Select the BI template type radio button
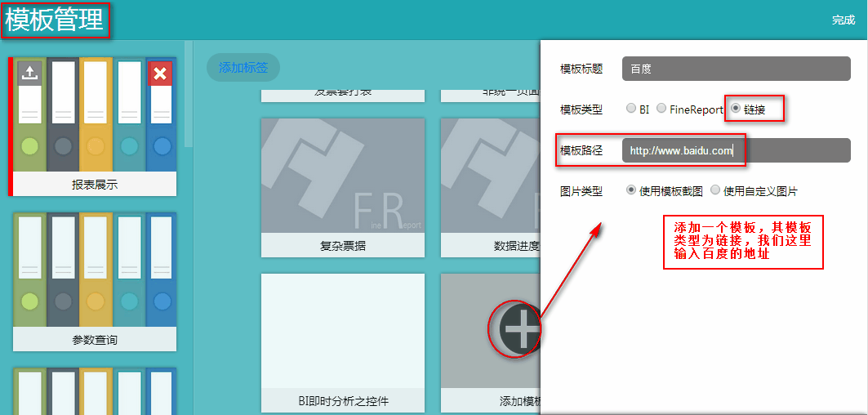Viewport: 868px width, 415px height. (631, 109)
